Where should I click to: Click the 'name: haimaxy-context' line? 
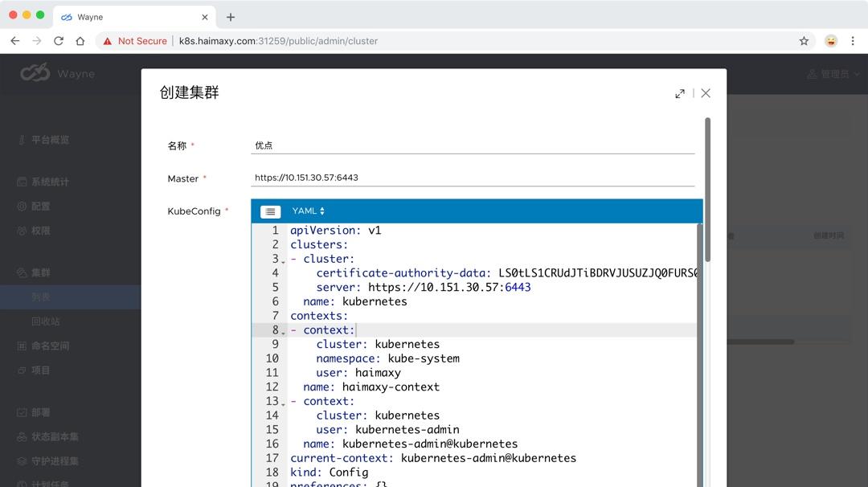(371, 387)
